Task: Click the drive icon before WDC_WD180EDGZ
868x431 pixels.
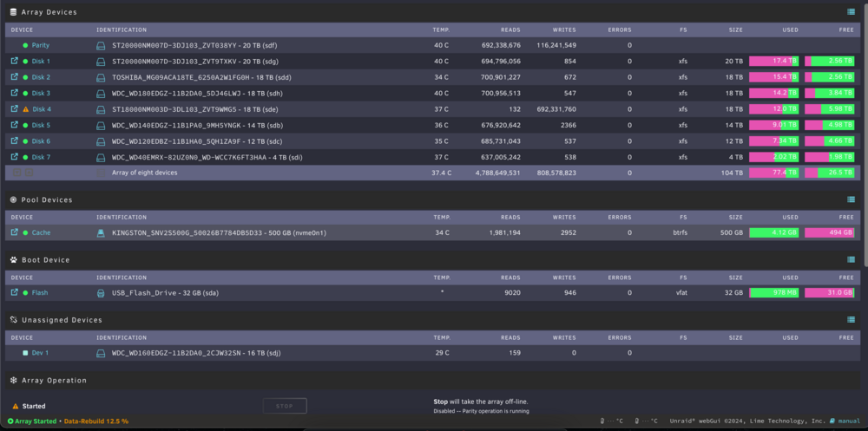Action: (101, 94)
